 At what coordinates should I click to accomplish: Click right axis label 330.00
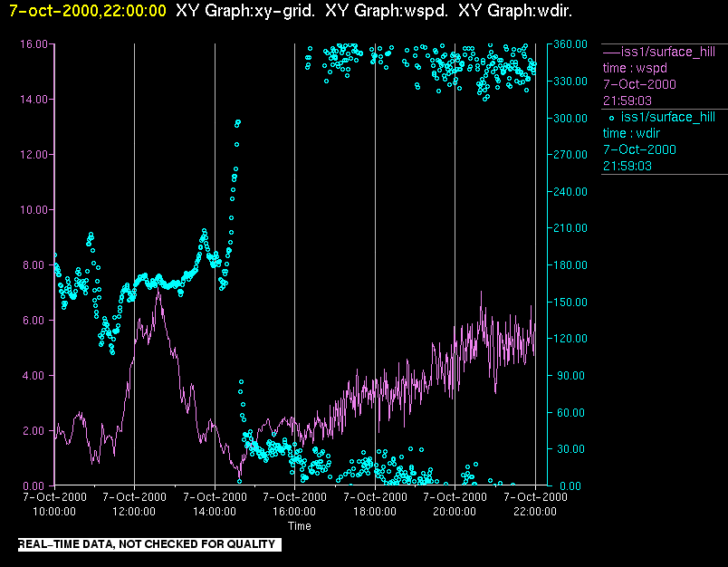570,82
